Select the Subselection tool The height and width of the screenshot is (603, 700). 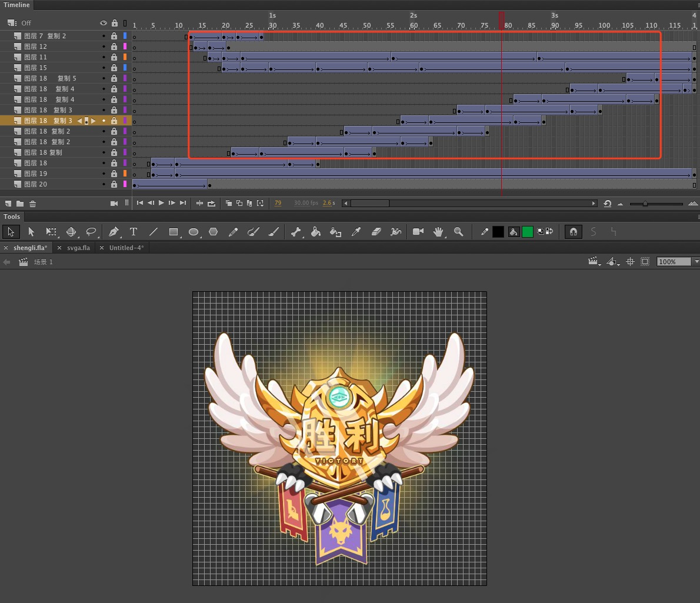31,232
